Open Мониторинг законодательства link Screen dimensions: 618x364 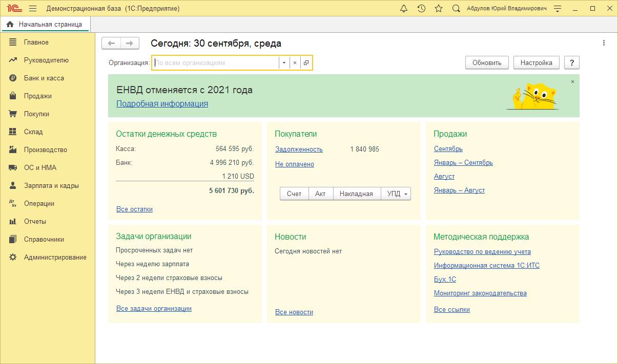tap(480, 293)
